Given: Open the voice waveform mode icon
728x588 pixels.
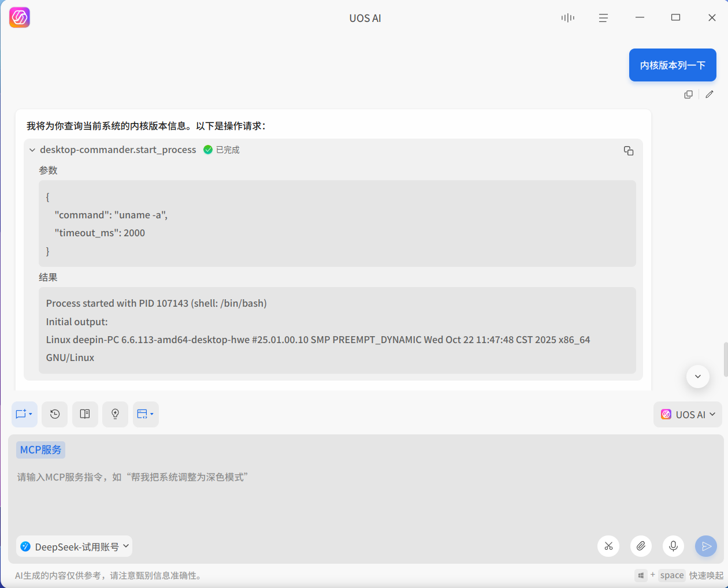Looking at the screenshot, I should [x=568, y=18].
